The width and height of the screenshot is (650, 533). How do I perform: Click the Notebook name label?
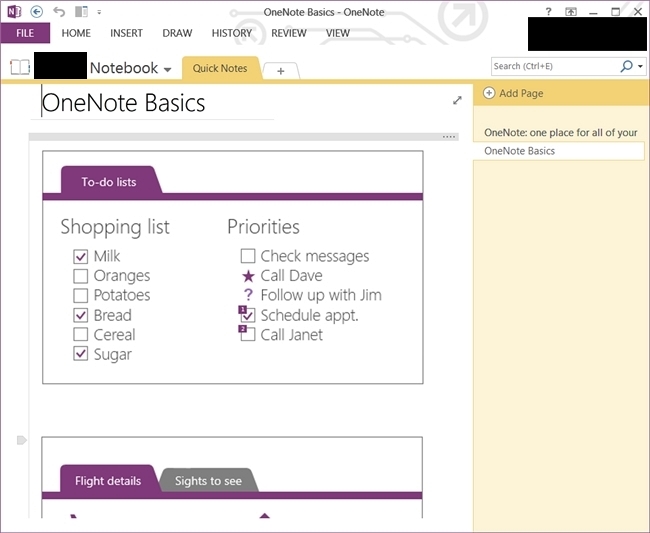click(124, 68)
